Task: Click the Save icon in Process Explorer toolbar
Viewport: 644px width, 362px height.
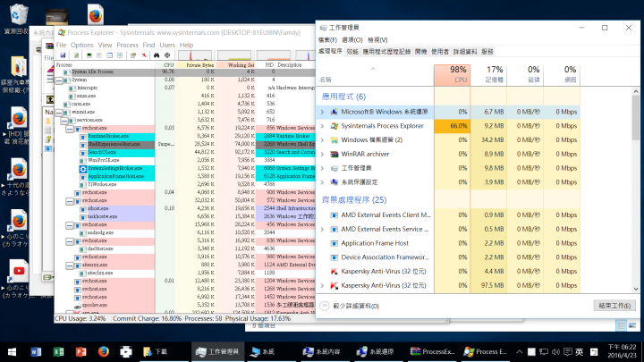Action: [63, 55]
